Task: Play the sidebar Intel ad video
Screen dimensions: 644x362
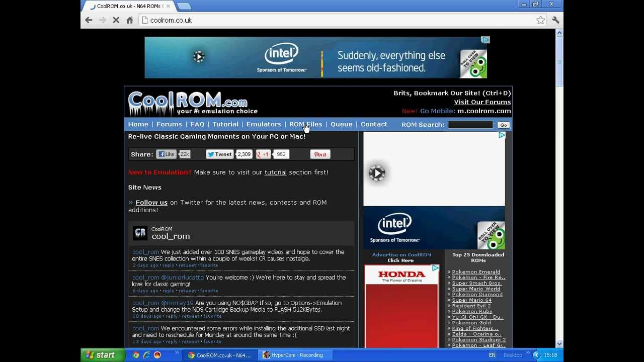Action: pos(377,173)
